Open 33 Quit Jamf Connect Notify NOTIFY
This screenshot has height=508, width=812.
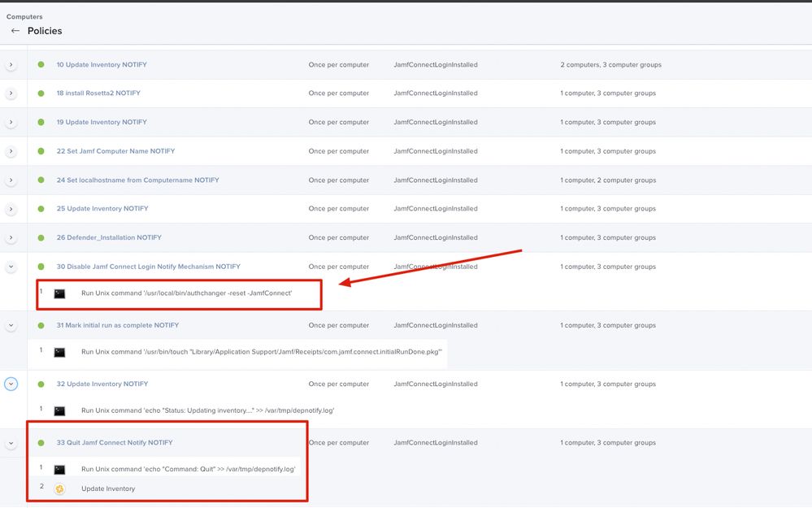click(115, 443)
